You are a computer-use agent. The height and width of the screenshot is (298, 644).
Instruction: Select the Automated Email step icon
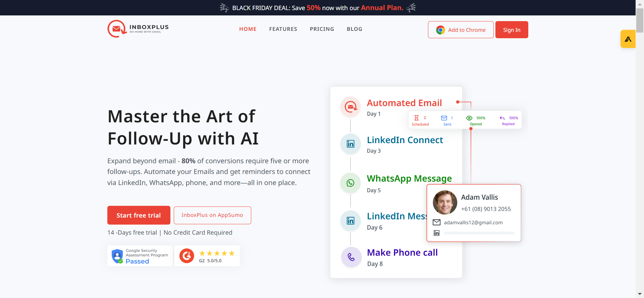(351, 107)
